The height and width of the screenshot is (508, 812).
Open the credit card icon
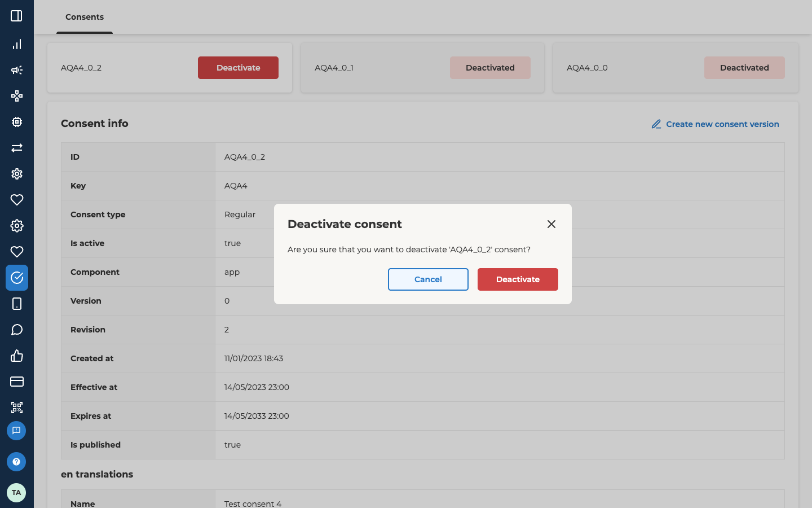point(17,382)
